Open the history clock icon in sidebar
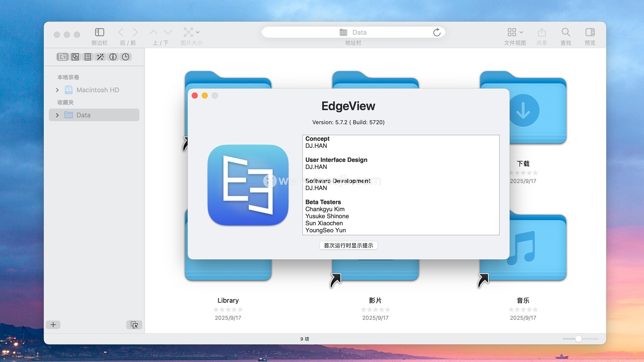 click(125, 57)
